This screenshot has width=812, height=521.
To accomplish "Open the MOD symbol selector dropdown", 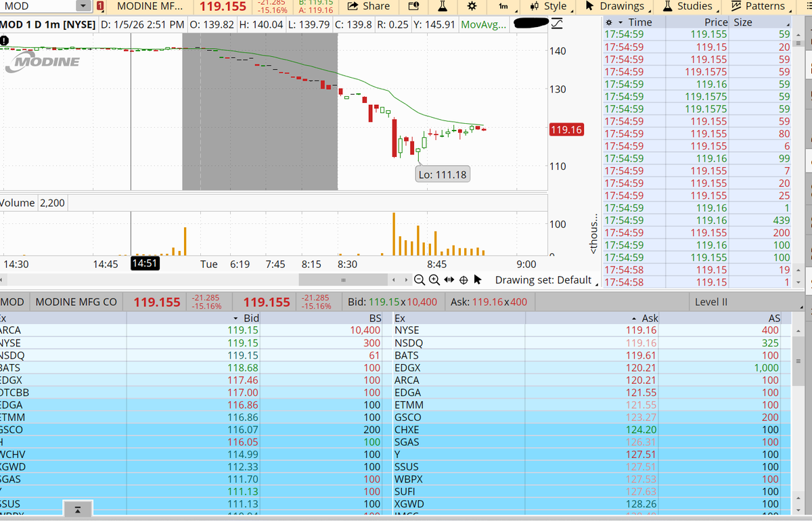I will [84, 7].
